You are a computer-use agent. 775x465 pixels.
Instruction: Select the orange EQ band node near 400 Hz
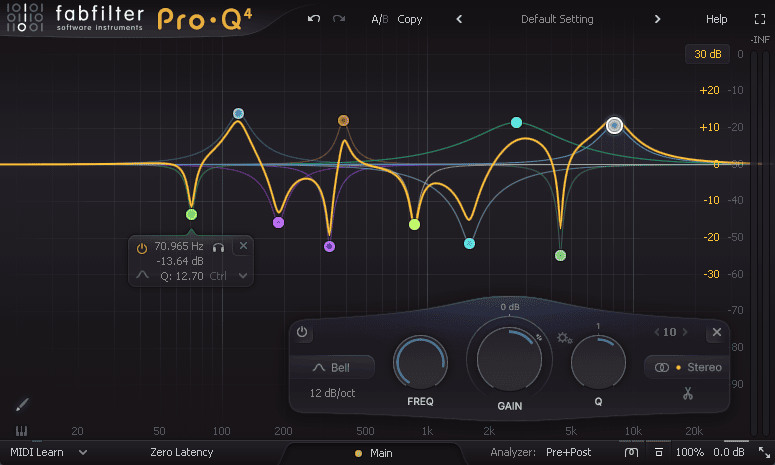tap(343, 120)
